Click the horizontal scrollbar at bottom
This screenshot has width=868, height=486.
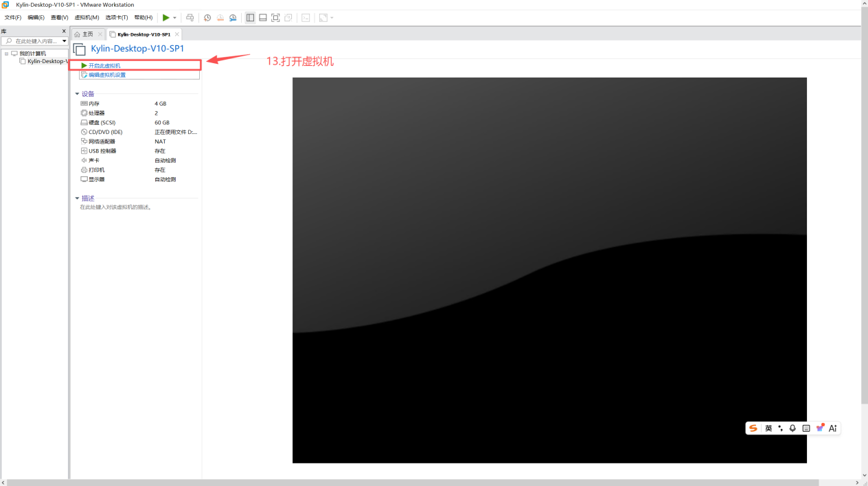413,483
